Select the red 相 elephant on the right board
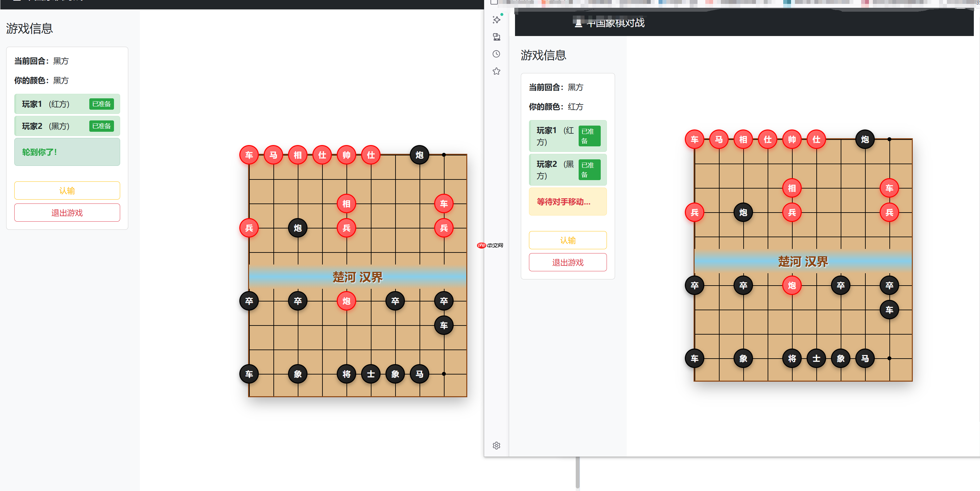 (792, 188)
